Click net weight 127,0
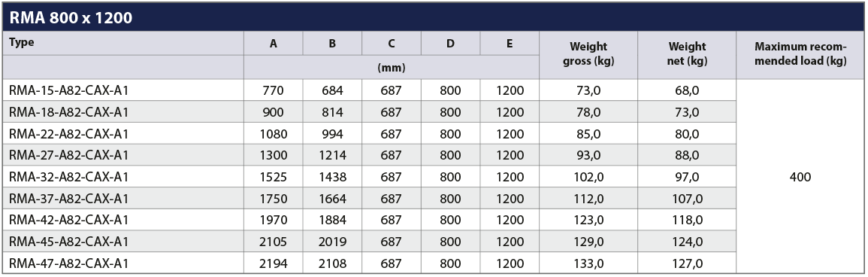 [687, 263]
